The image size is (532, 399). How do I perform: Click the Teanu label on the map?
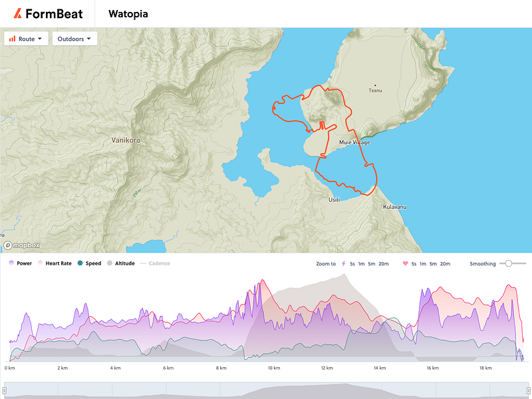[375, 90]
